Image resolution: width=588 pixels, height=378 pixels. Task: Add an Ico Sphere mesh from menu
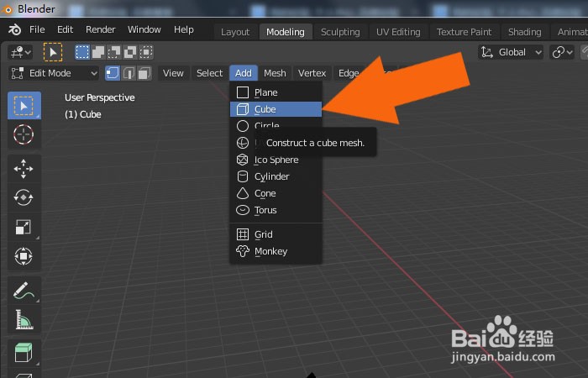pyautogui.click(x=276, y=160)
